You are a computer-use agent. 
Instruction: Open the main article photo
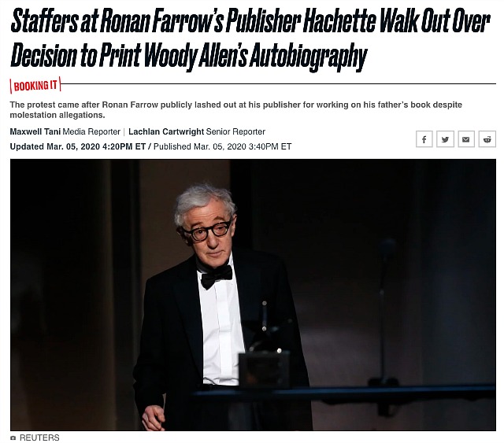253,294
